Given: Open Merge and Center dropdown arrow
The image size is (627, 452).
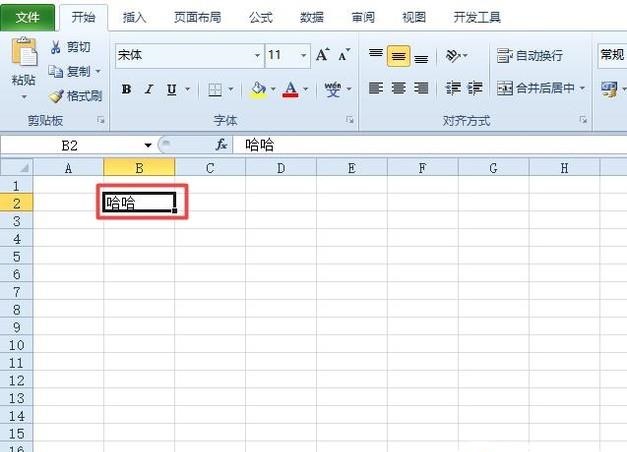Looking at the screenshot, I should click(x=582, y=88).
